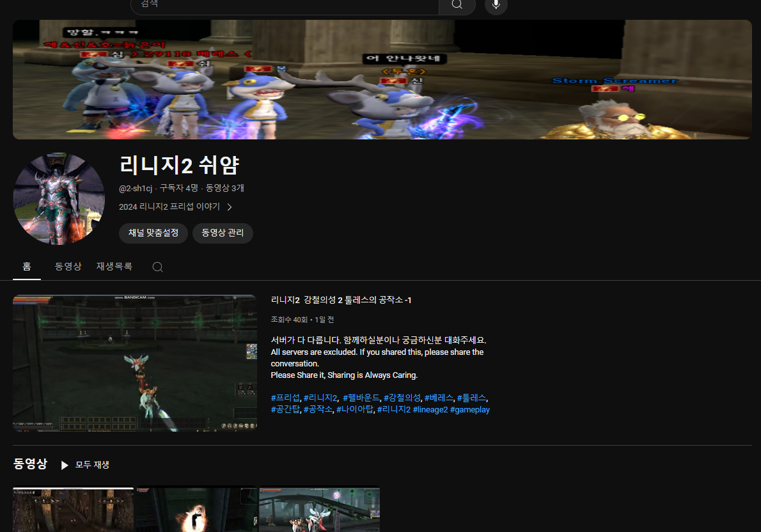The width and height of the screenshot is (761, 532).
Task: Click the 모두 재생 play all button
Action: (x=85, y=465)
